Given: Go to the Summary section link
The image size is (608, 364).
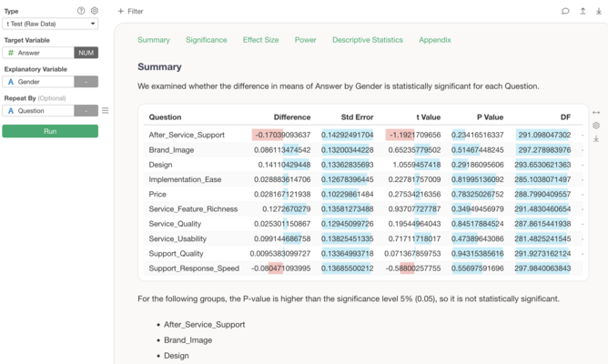Looking at the screenshot, I should (154, 40).
